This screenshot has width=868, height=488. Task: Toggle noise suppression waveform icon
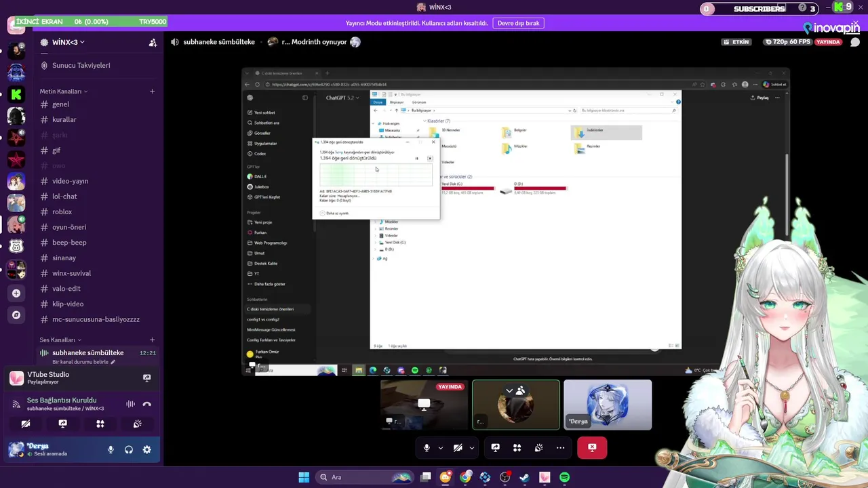tap(130, 404)
